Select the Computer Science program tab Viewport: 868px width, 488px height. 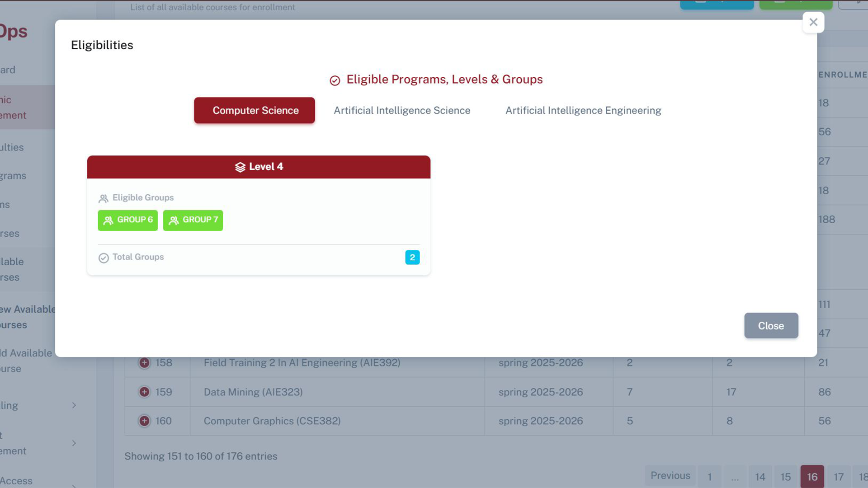255,110
